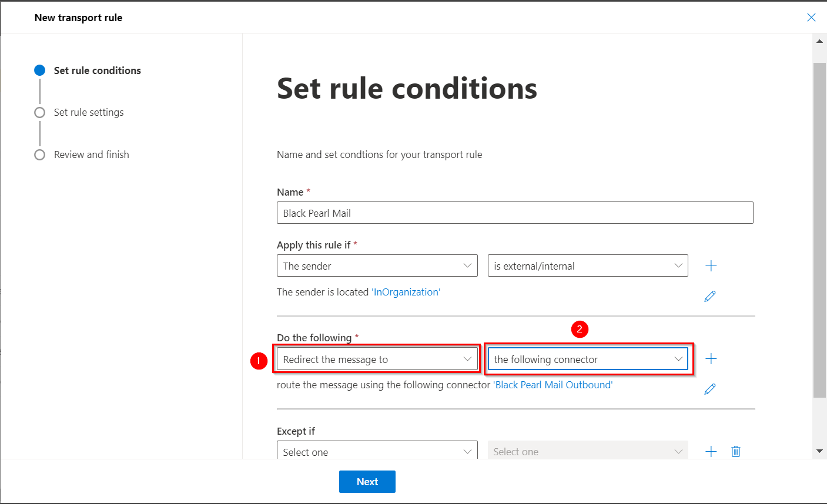Image resolution: width=827 pixels, height=504 pixels.
Task: Open 'The sender' condition dropdown
Action: [x=377, y=266]
